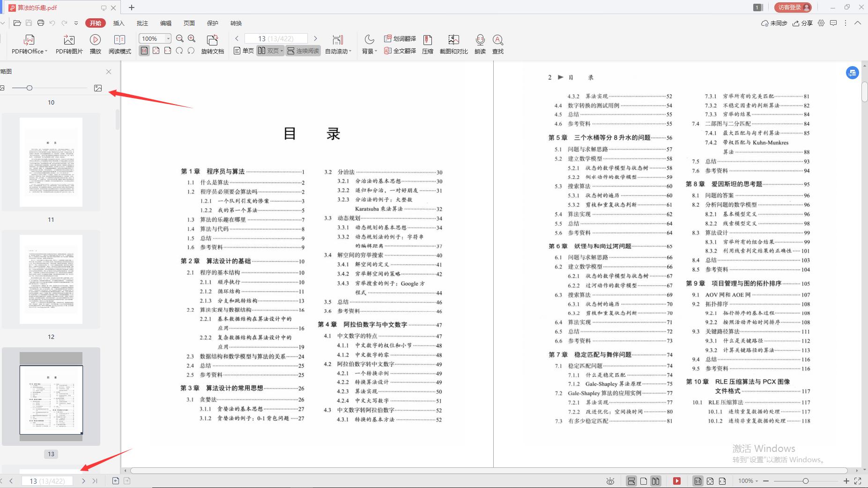Open the 转换 conversion tab
The height and width of the screenshot is (488, 868).
pyautogui.click(x=235, y=23)
